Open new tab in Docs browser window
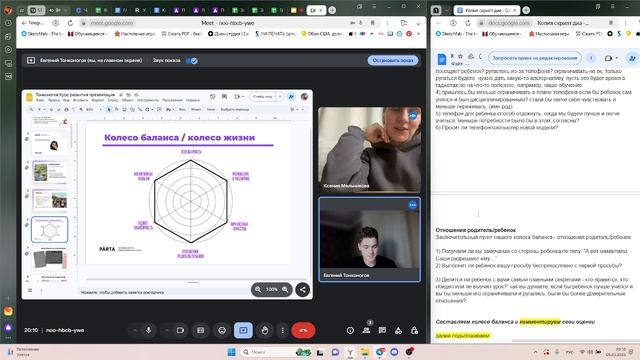Image resolution: width=640 pixels, height=360 pixels. coord(526,10)
